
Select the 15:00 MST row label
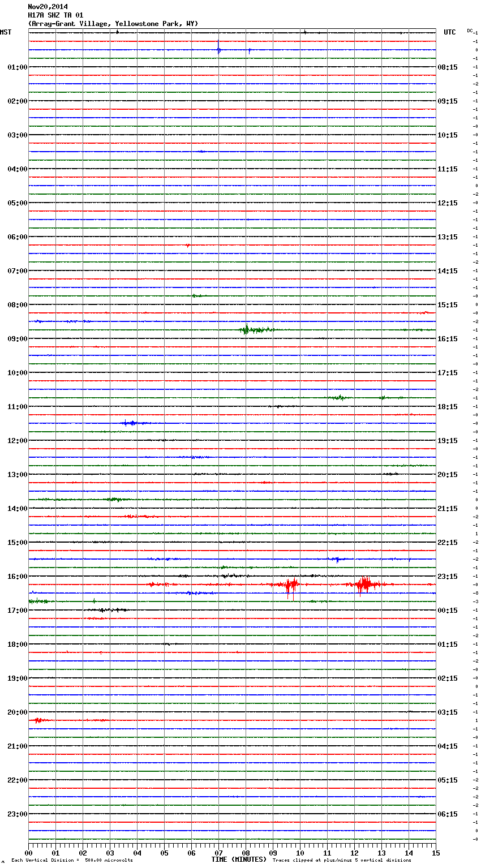point(18,543)
